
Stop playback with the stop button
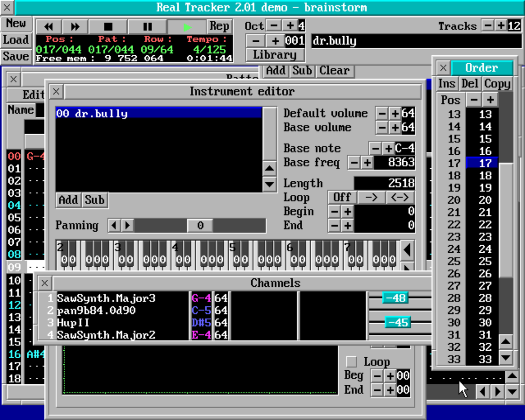pyautogui.click(x=108, y=27)
